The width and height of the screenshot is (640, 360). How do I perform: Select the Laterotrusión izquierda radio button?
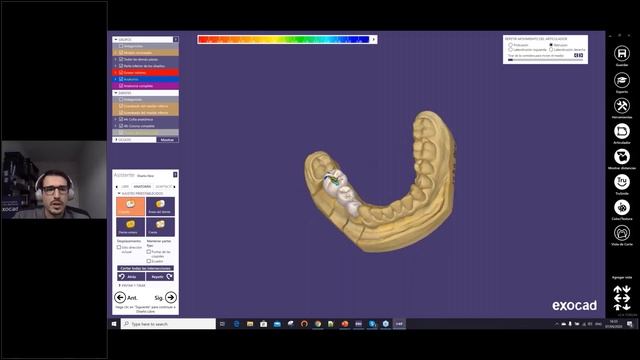pyautogui.click(x=510, y=49)
